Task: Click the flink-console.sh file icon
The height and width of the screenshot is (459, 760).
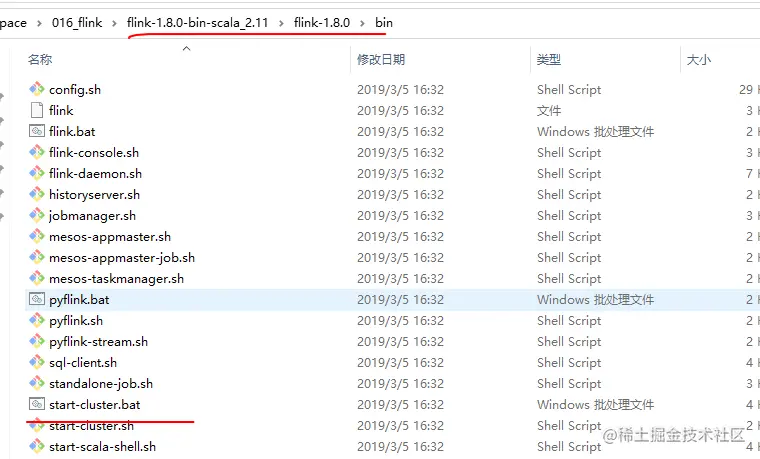Action: (37, 152)
